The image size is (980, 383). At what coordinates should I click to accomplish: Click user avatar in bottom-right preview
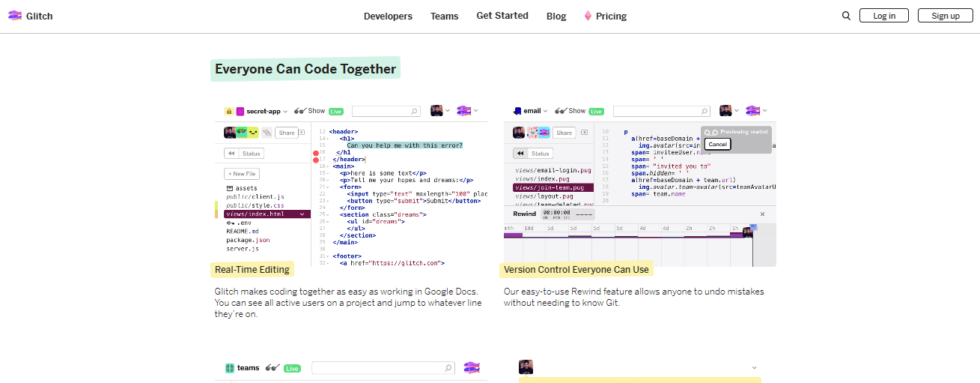526,367
